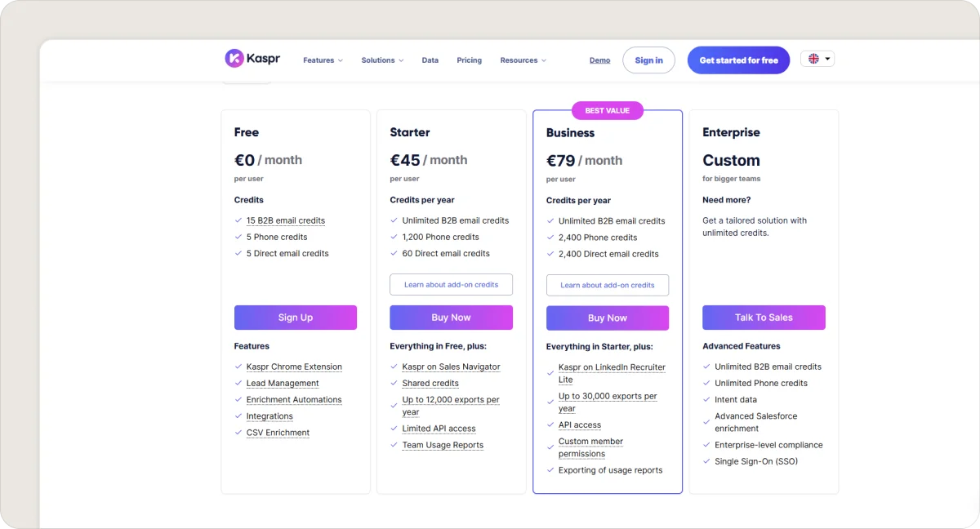Click the €79 / month price
Image resolution: width=980 pixels, height=529 pixels.
584,161
